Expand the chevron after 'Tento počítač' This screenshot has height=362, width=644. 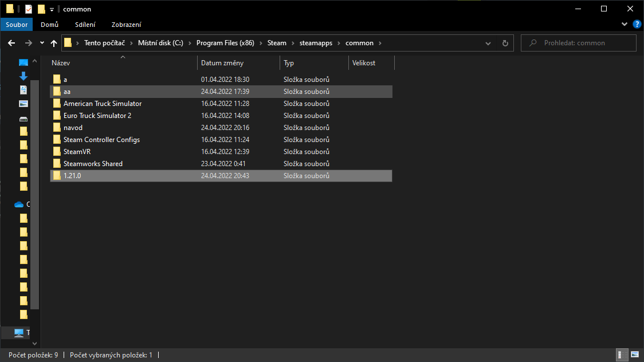(x=131, y=43)
